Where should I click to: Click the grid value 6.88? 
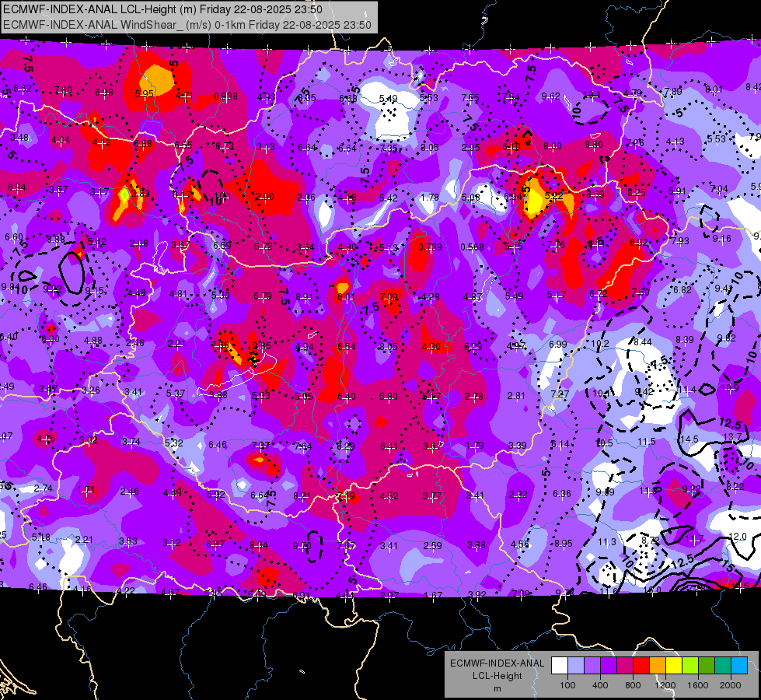pyautogui.click(x=143, y=144)
